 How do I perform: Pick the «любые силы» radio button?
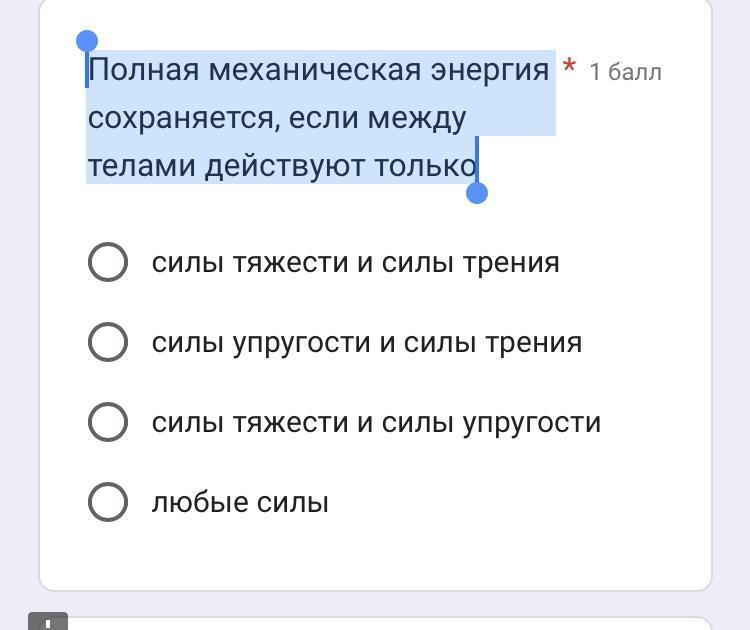coord(108,502)
